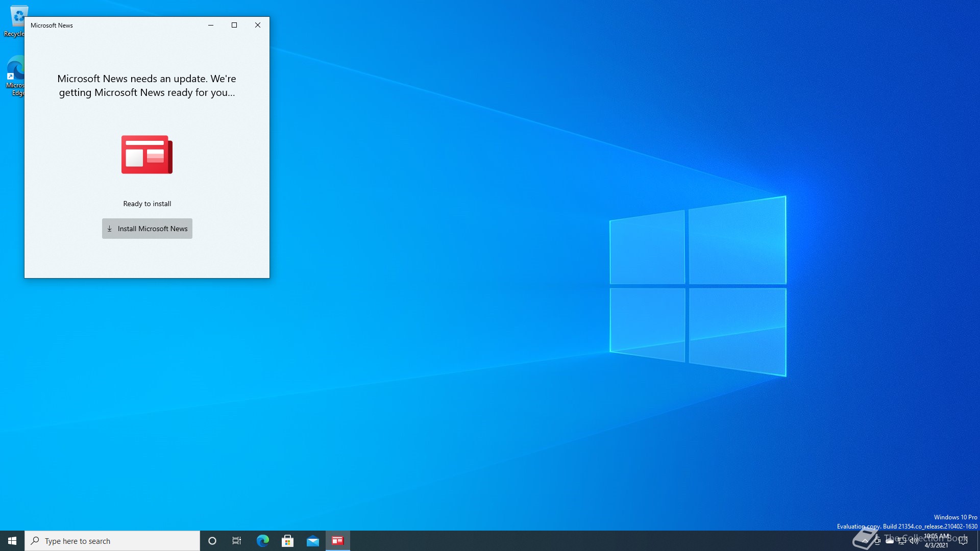Open the Recycle Bin on the desktop
980x551 pixels.
[x=19, y=15]
